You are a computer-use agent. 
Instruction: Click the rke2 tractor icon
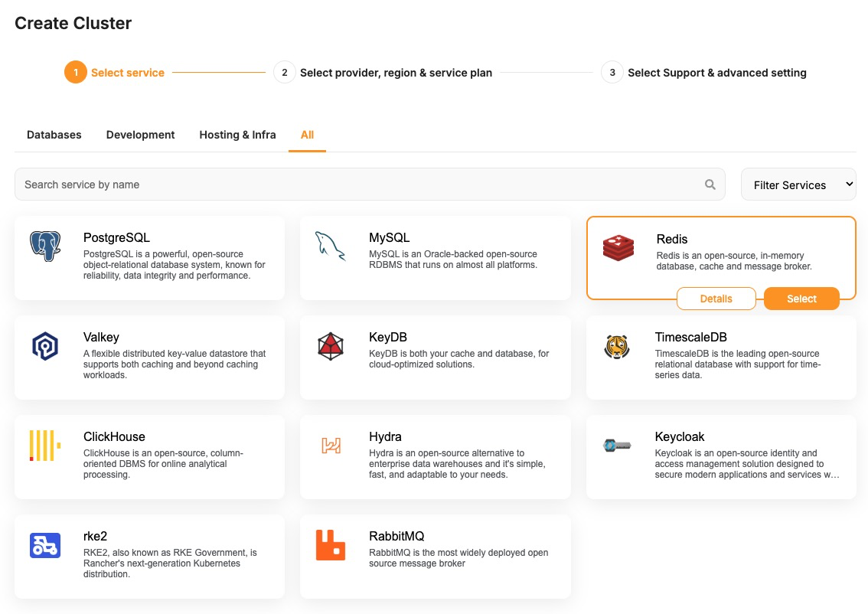click(x=45, y=545)
